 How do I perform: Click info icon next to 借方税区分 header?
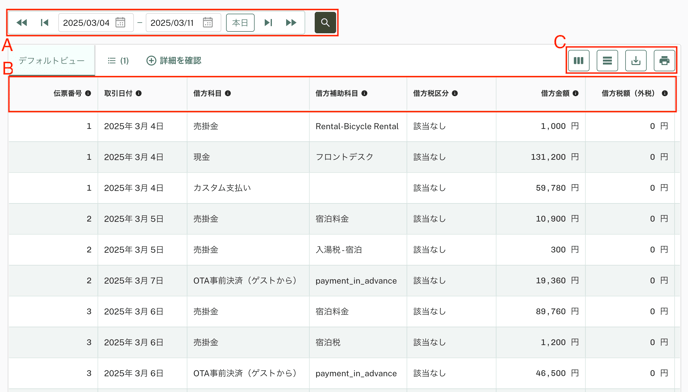pos(455,93)
